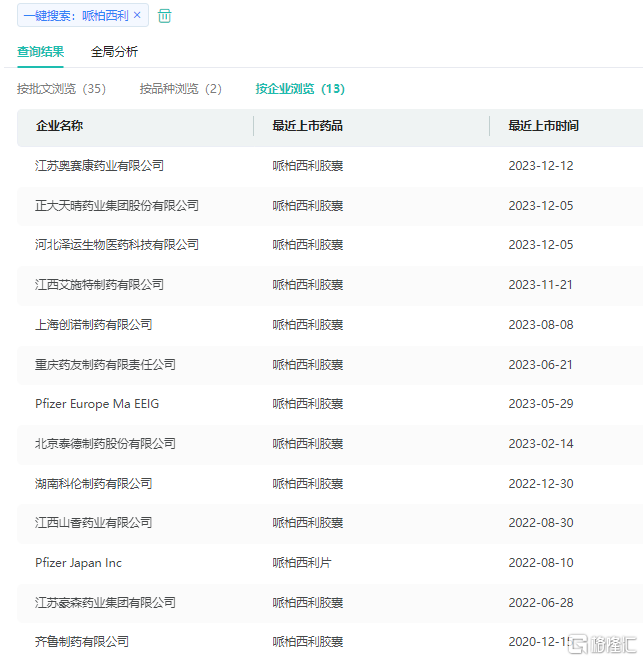Viewport: 643px width, 661px height.
Task: Select 北京泰德制药股份有限公司
Action: [105, 444]
